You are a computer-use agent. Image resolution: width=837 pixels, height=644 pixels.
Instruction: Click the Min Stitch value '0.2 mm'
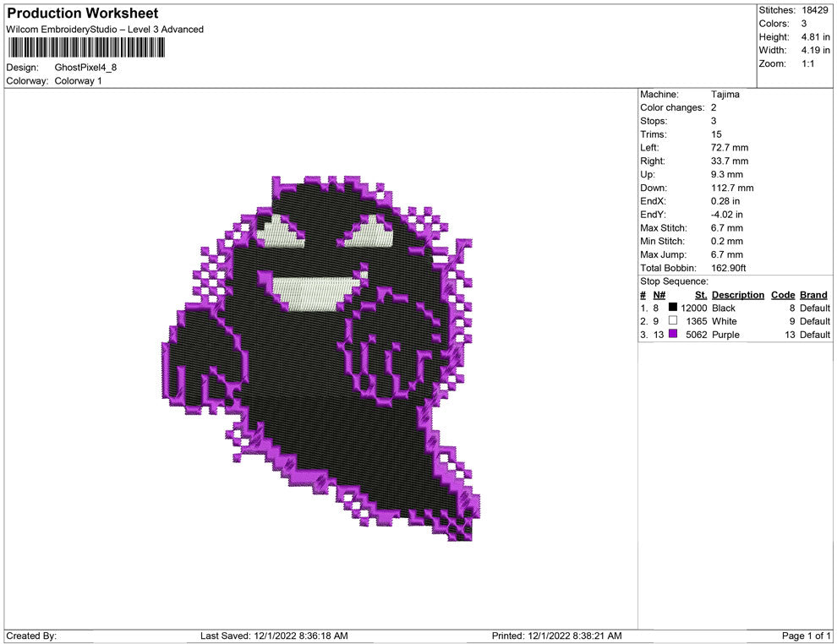point(726,241)
